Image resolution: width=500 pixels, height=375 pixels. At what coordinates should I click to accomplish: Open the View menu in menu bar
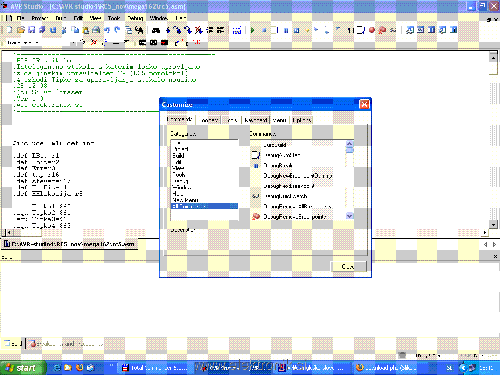tap(95, 18)
